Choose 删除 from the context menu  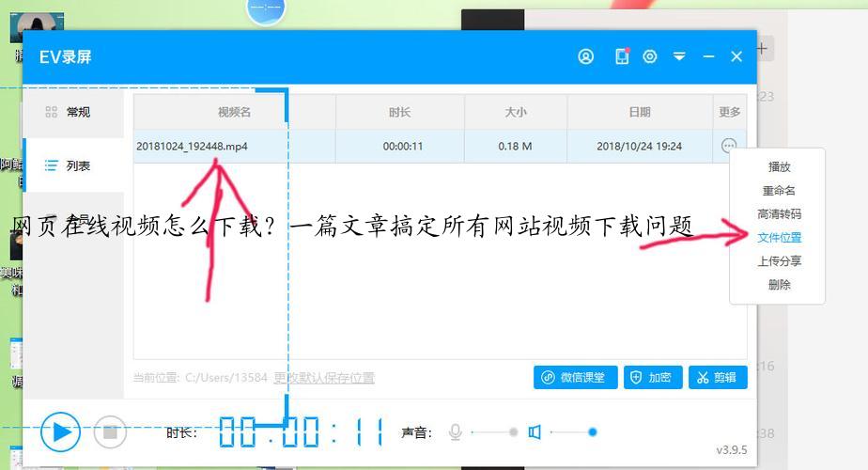tap(779, 285)
